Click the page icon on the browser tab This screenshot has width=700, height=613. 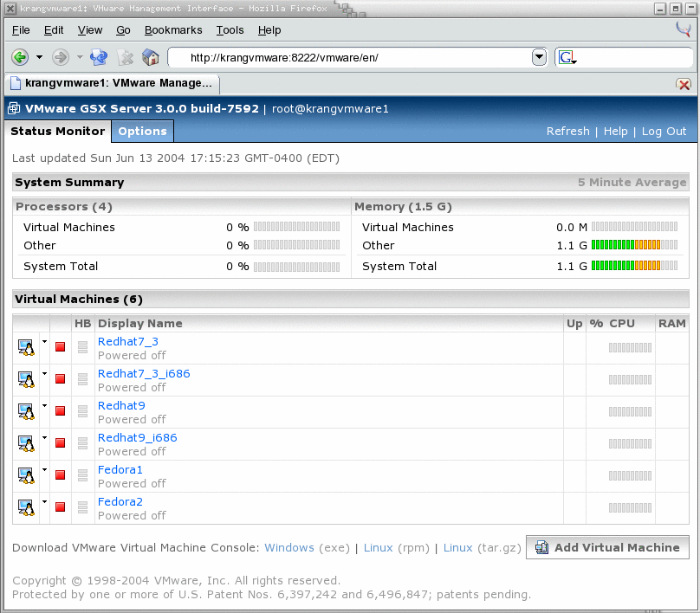click(16, 83)
